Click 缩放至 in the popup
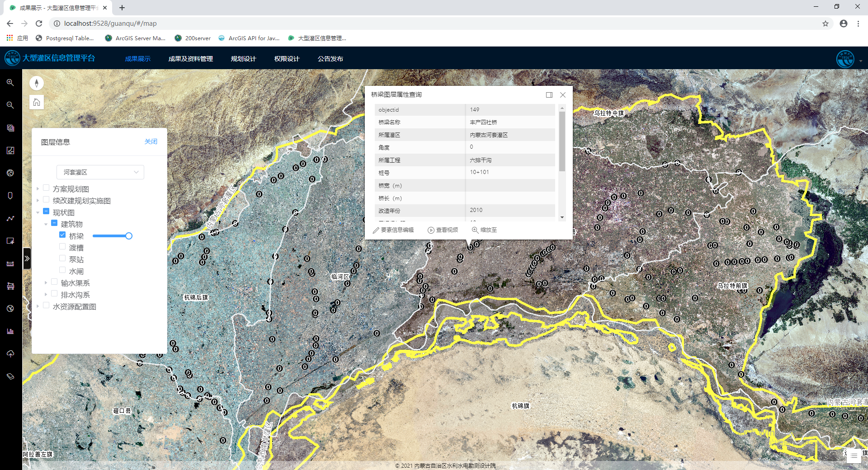868x470 pixels. pos(484,230)
